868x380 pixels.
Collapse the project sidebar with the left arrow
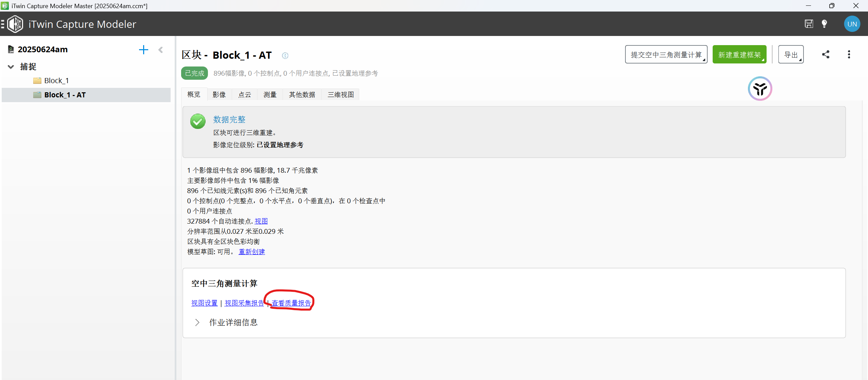(x=161, y=50)
